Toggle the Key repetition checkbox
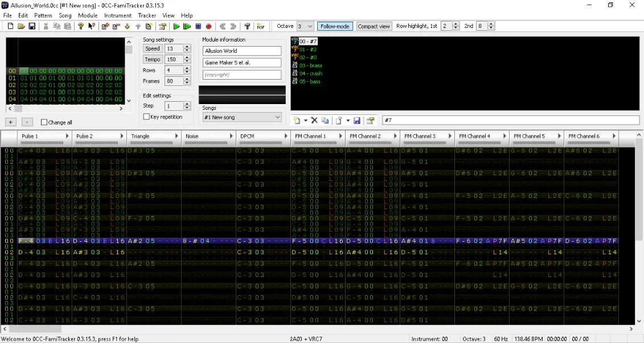 [x=146, y=117]
